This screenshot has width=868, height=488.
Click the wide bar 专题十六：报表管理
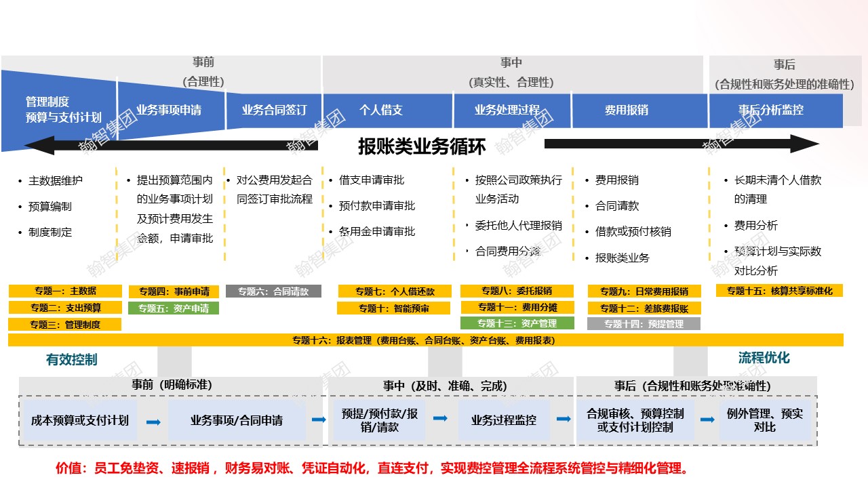point(426,340)
